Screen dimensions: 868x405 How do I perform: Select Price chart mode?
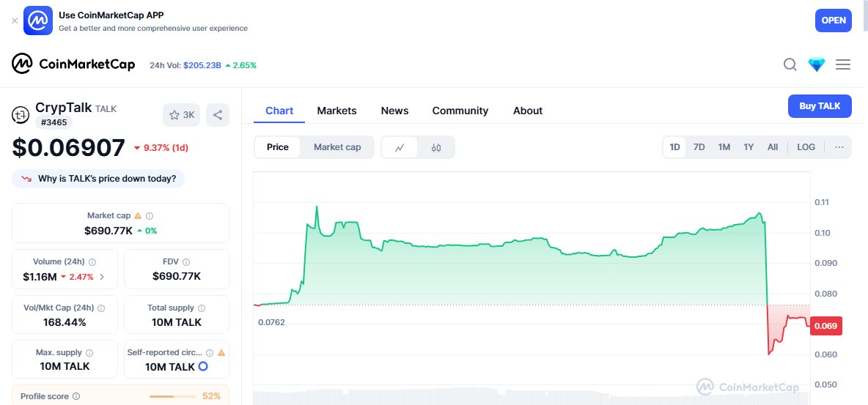[x=278, y=147]
